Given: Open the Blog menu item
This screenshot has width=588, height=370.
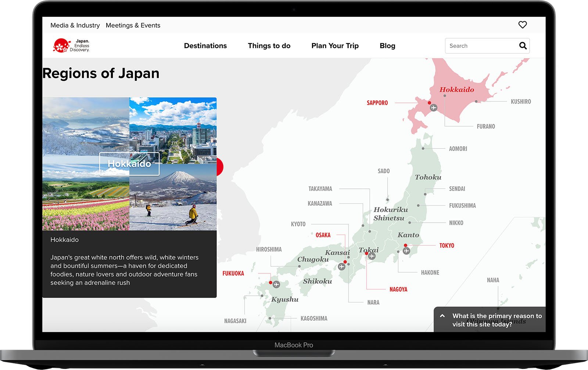Looking at the screenshot, I should [x=387, y=46].
